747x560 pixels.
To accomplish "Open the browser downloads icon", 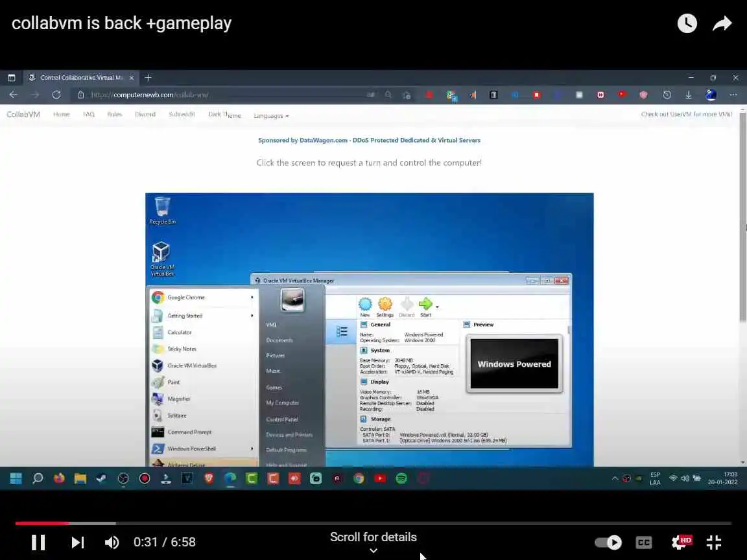I will [689, 95].
